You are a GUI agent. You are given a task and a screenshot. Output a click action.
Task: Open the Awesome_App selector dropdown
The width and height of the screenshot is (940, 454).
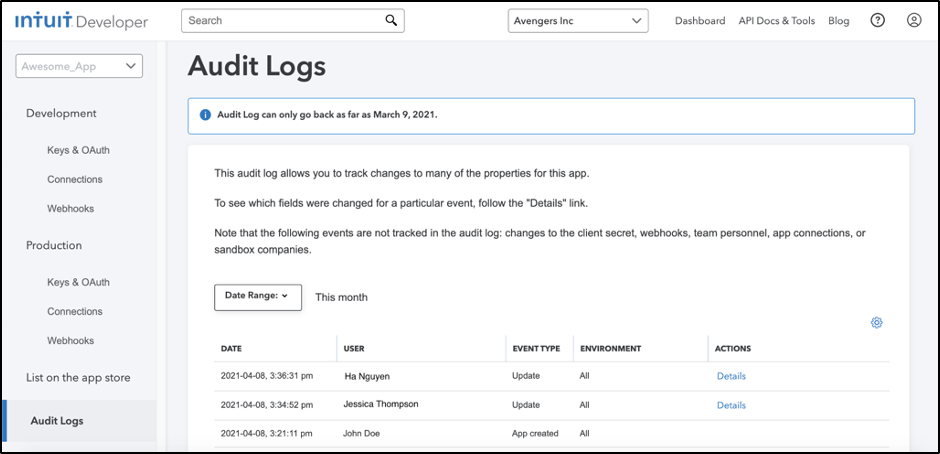point(79,66)
